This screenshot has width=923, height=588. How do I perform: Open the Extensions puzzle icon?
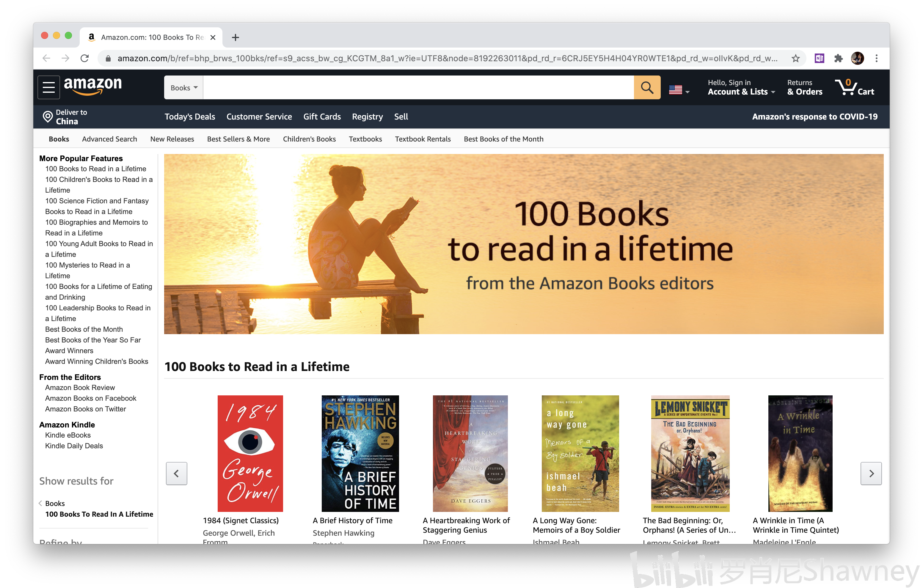point(838,58)
